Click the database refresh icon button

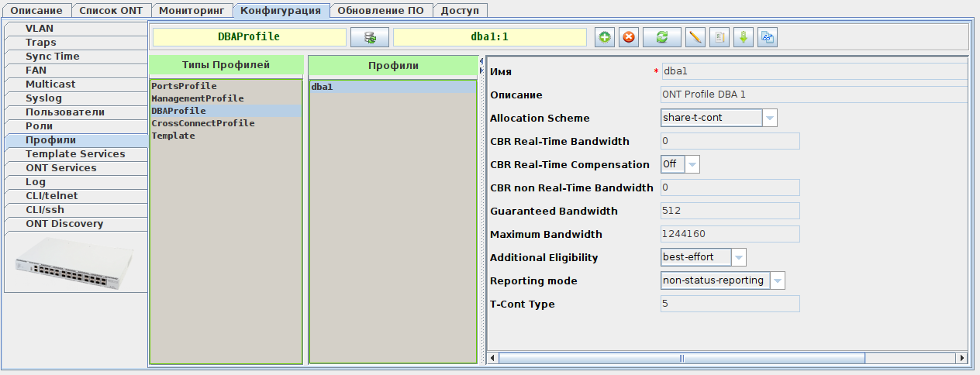369,37
